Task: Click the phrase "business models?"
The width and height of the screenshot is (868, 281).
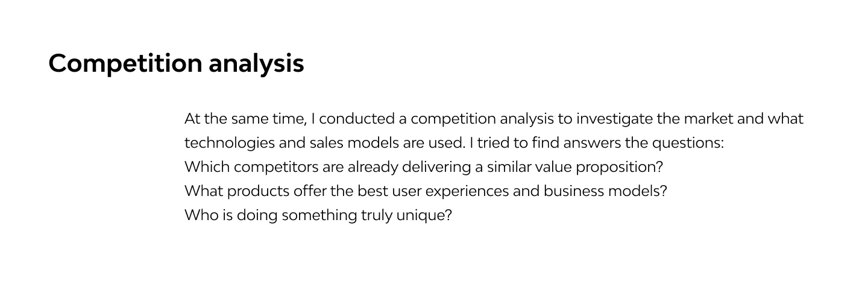Action: tap(605, 191)
